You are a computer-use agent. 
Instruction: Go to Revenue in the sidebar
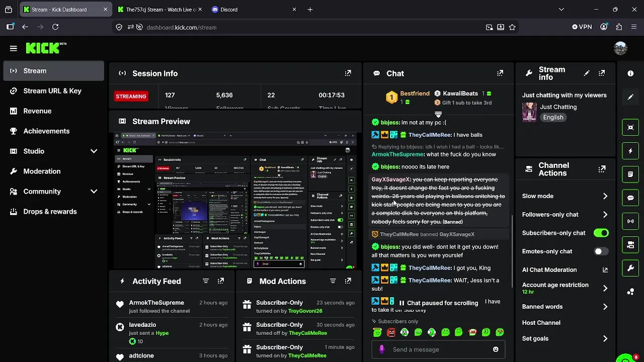[x=54, y=111]
